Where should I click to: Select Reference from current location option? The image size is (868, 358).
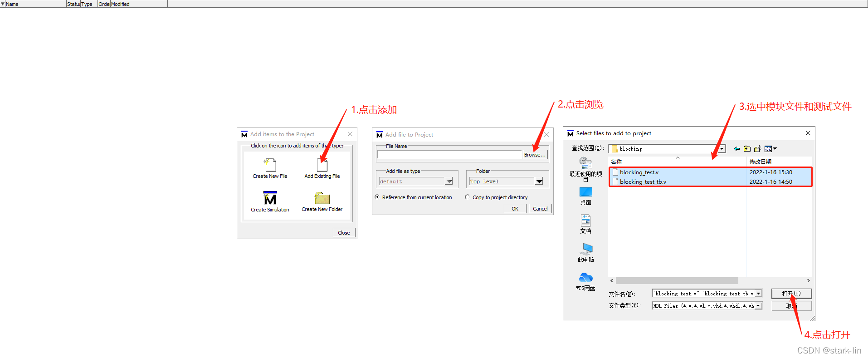(377, 197)
